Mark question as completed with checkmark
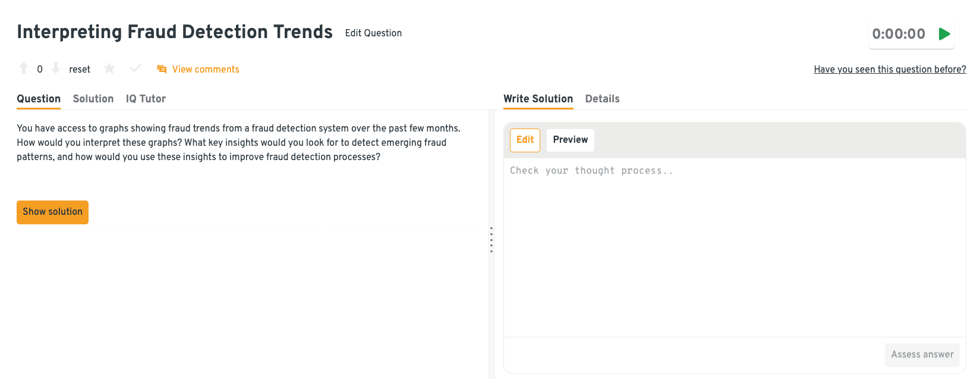The image size is (980, 379). tap(136, 68)
